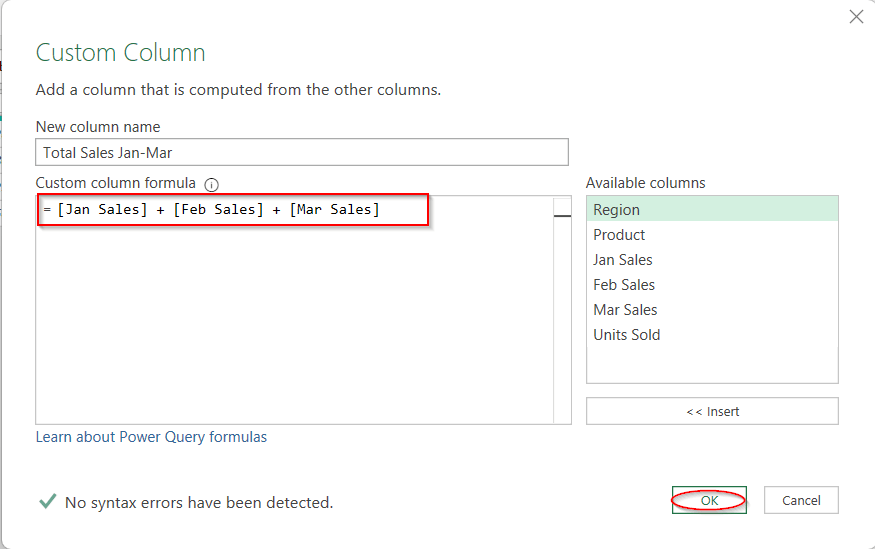The width and height of the screenshot is (875, 549).
Task: Open Learn about Power Query formulas link
Action: [151, 437]
